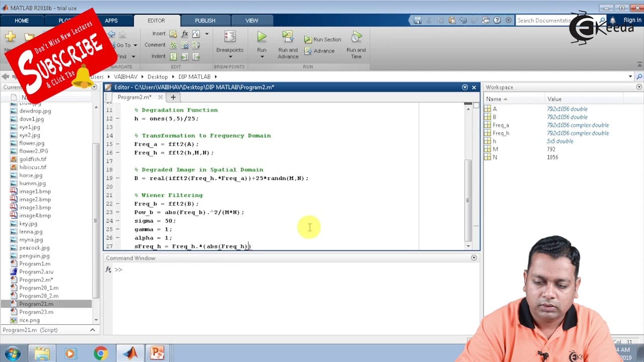Click the Switch Windows icon
The height and width of the screenshot is (362, 644).
tap(486, 21)
